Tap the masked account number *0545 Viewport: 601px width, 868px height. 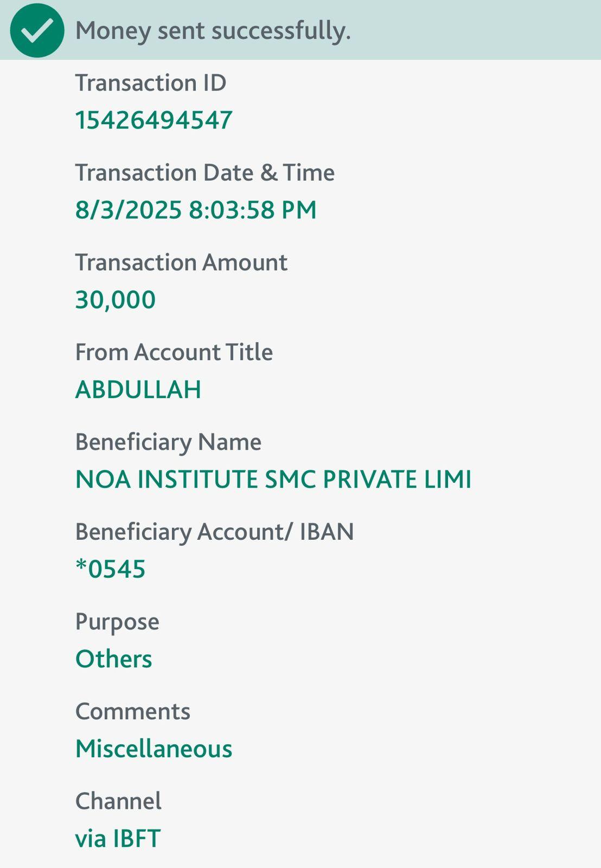(x=111, y=569)
